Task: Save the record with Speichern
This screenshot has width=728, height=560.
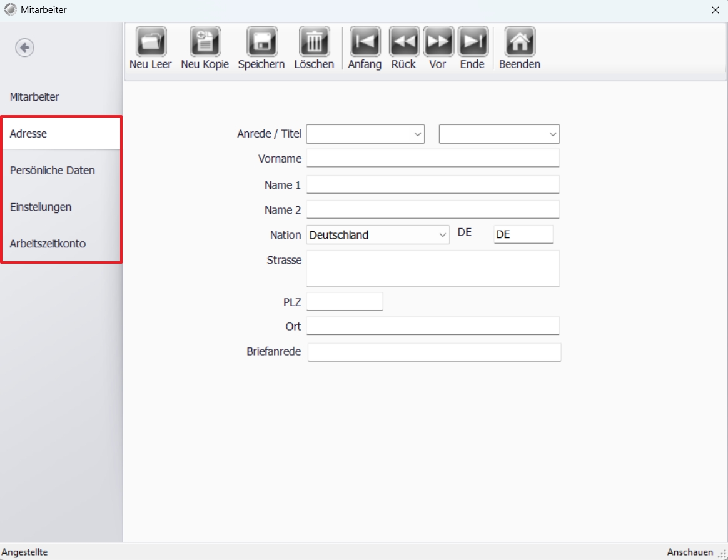Action: tap(261, 42)
